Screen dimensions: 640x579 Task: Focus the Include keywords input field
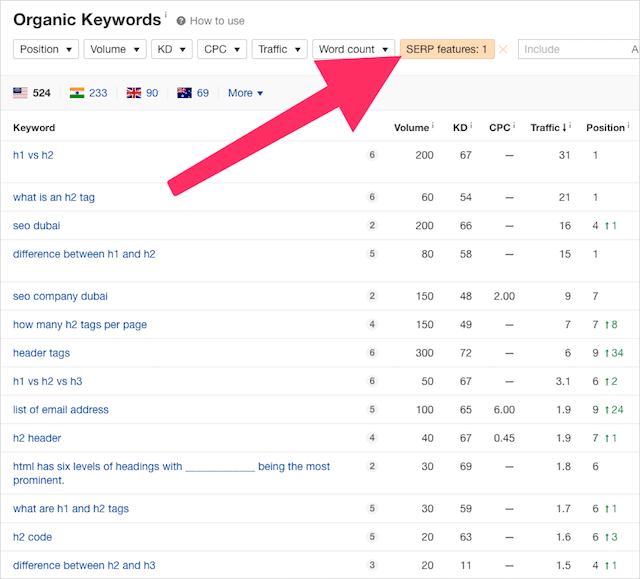tap(570, 49)
